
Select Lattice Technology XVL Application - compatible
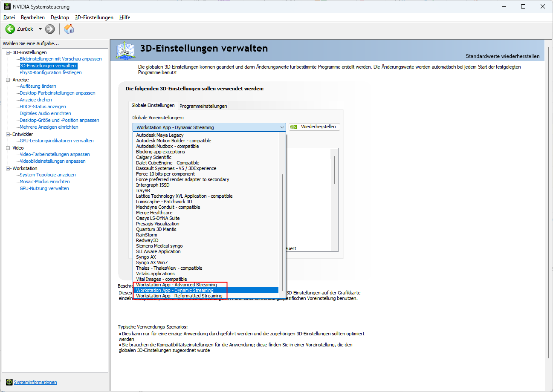pos(206,196)
